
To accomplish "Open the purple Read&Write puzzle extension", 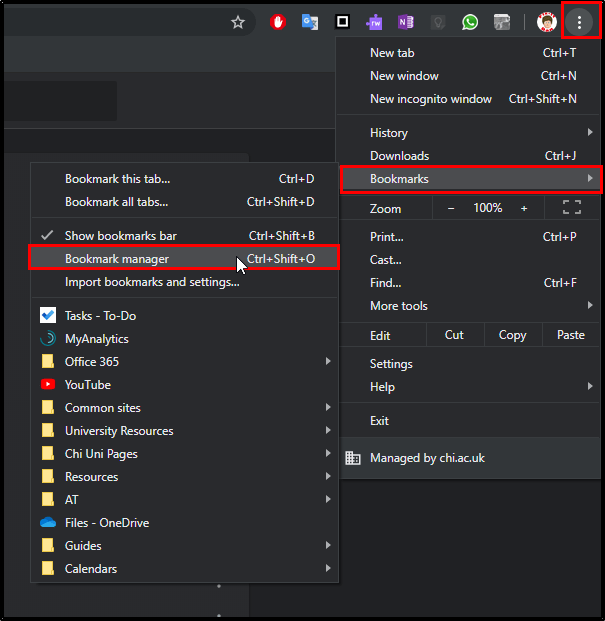I will click(374, 22).
